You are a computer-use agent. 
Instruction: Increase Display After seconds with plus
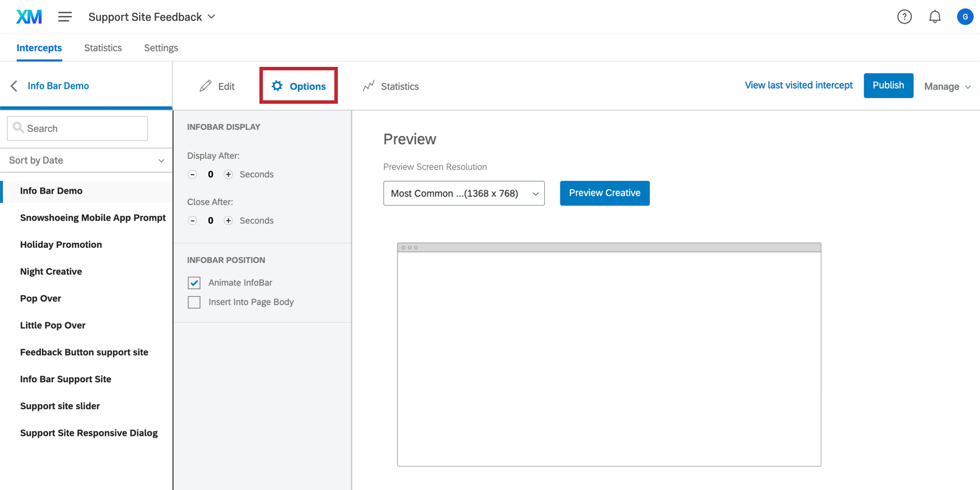[228, 174]
